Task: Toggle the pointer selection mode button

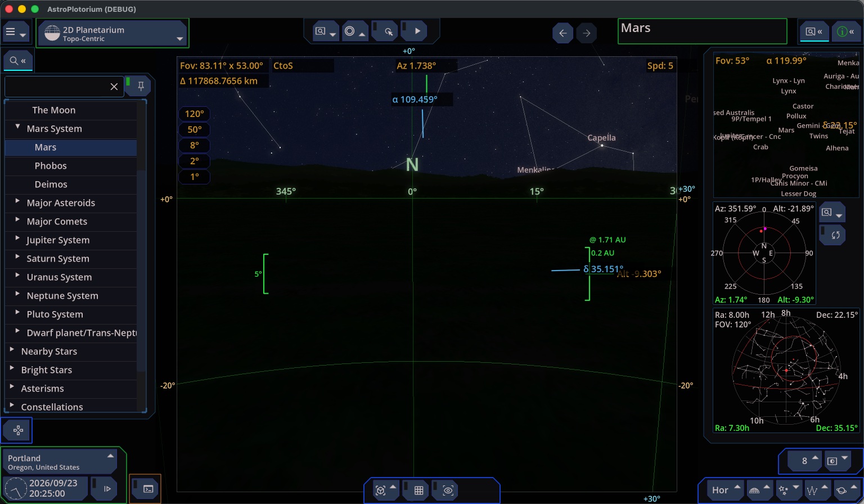Action: pyautogui.click(x=385, y=31)
